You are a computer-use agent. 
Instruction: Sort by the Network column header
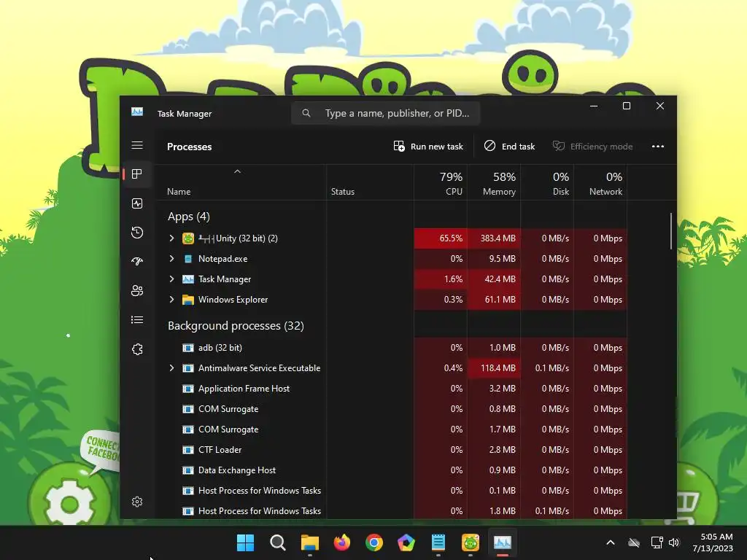pyautogui.click(x=601, y=183)
